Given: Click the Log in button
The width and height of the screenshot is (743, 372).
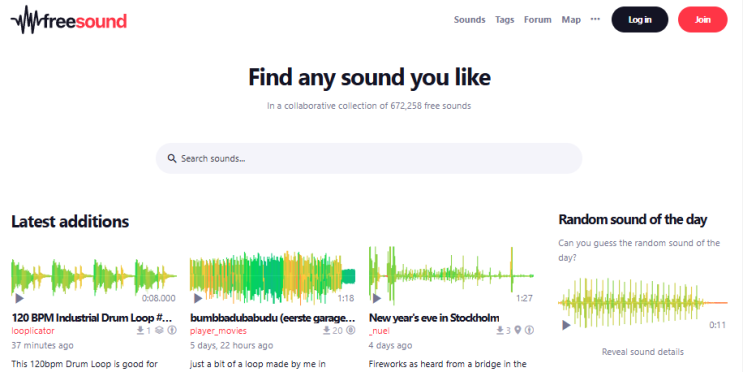Looking at the screenshot, I should 640,19.
